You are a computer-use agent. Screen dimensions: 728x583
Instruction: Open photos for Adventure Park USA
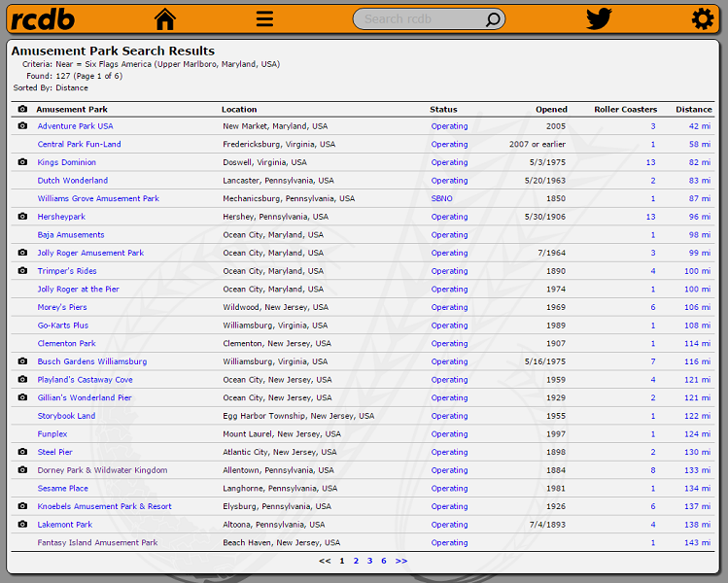point(22,125)
